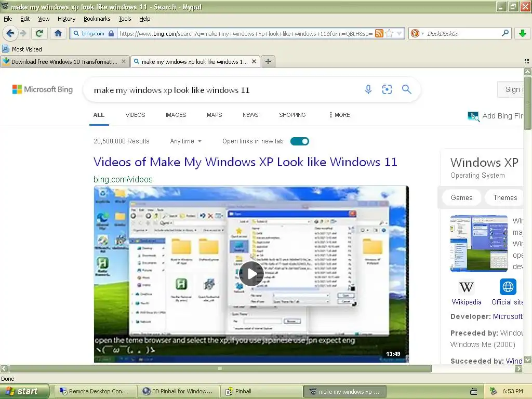
Task: Reload the page with the refresh icon
Action: (x=39, y=33)
